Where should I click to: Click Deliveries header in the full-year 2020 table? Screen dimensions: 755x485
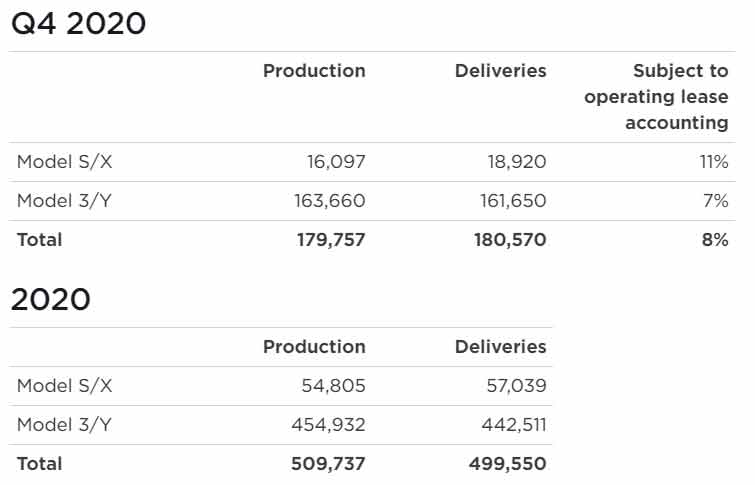point(501,347)
